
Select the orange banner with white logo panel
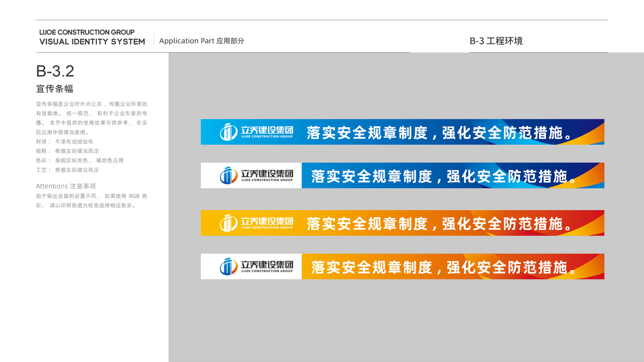click(x=403, y=266)
